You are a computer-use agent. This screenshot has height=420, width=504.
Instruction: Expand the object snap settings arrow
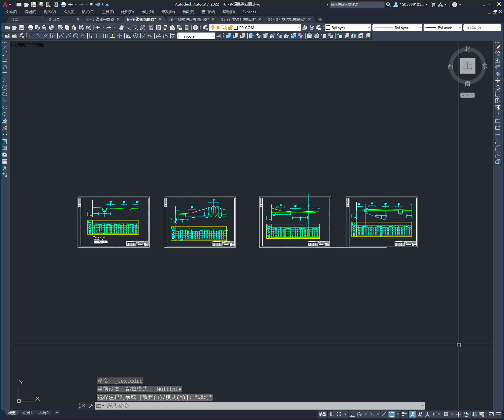click(398, 414)
